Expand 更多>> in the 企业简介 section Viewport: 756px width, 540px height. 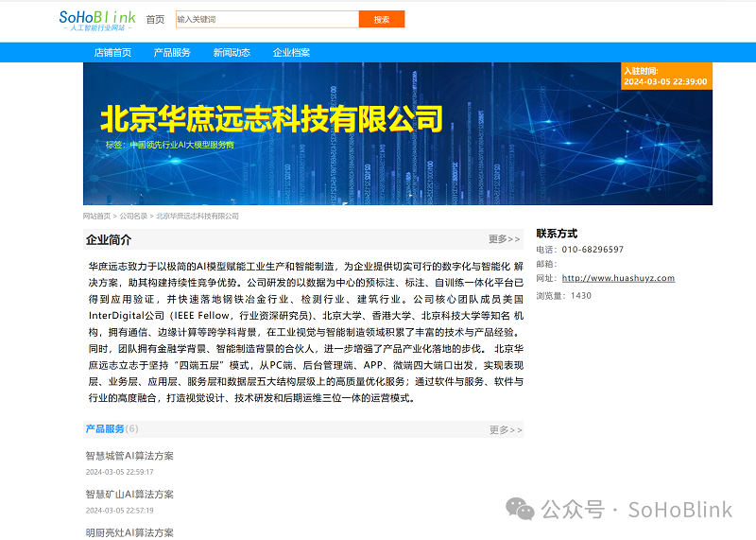pos(505,239)
